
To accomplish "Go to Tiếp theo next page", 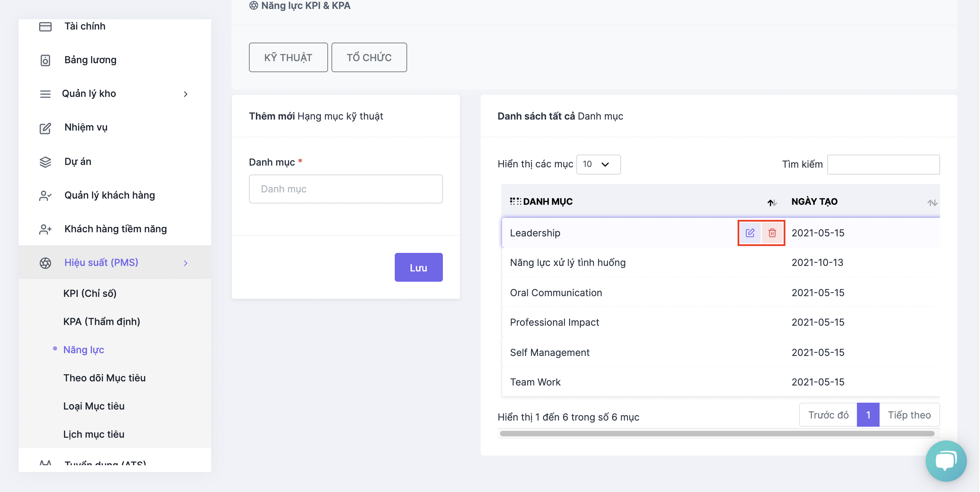I will click(909, 415).
